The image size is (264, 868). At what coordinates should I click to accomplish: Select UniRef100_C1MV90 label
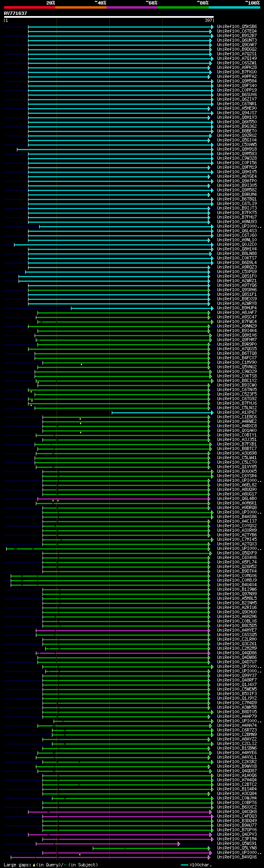click(x=237, y=363)
